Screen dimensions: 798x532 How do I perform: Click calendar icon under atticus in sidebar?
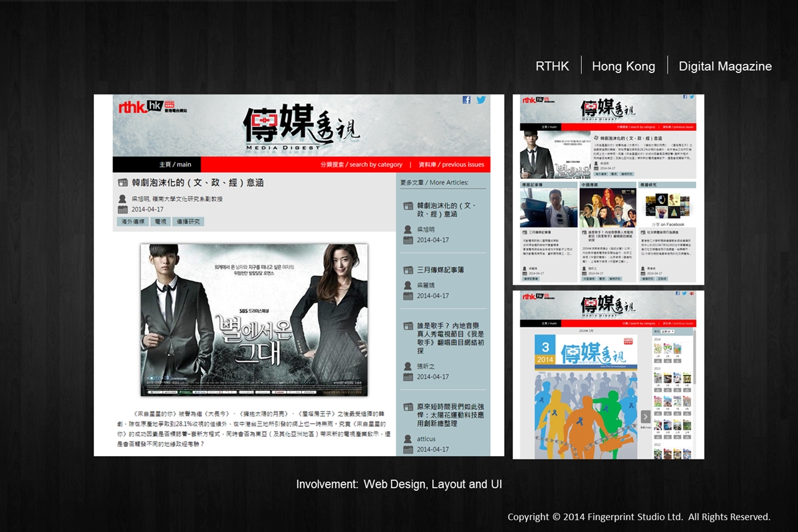click(408, 450)
